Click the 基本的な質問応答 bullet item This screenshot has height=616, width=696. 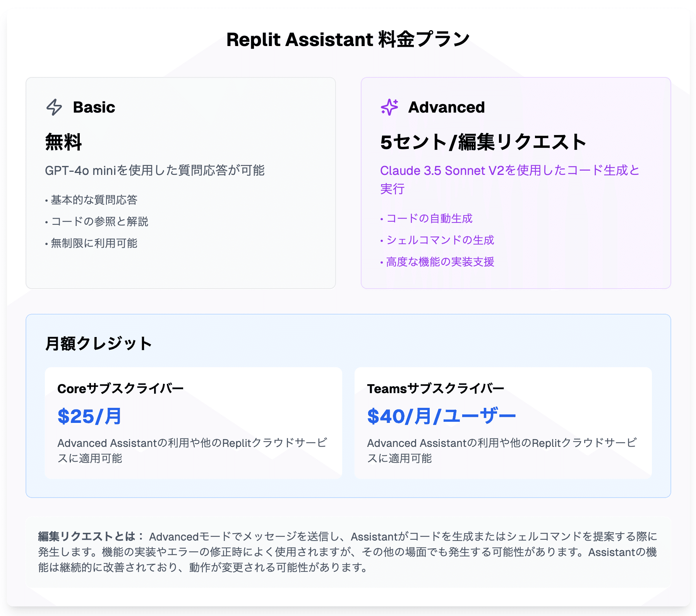point(94,200)
